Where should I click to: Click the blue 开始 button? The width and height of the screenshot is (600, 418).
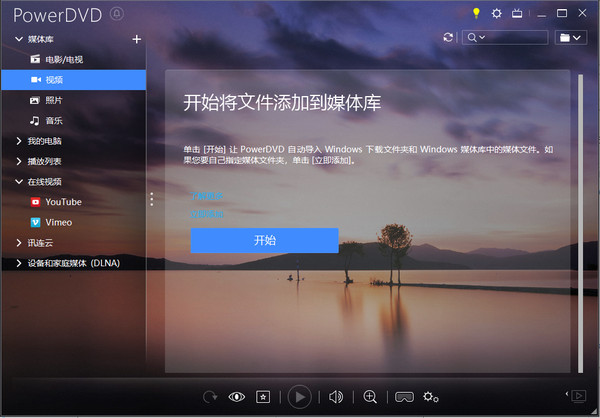coord(264,240)
